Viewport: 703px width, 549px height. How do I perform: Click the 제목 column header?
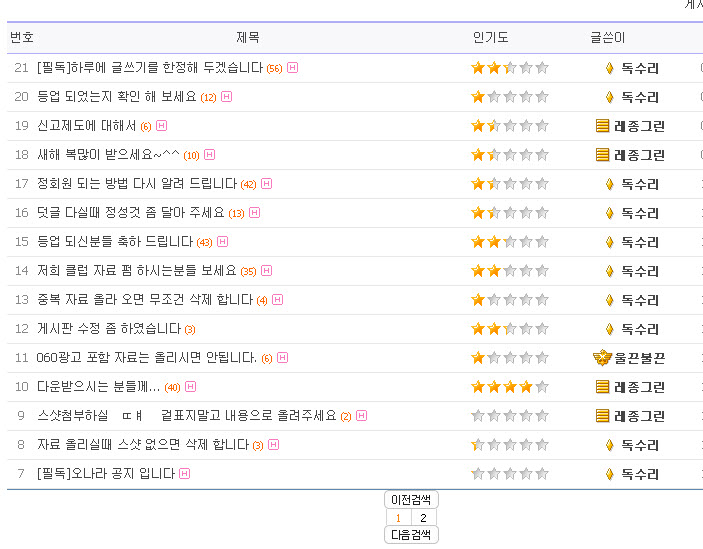click(x=248, y=38)
